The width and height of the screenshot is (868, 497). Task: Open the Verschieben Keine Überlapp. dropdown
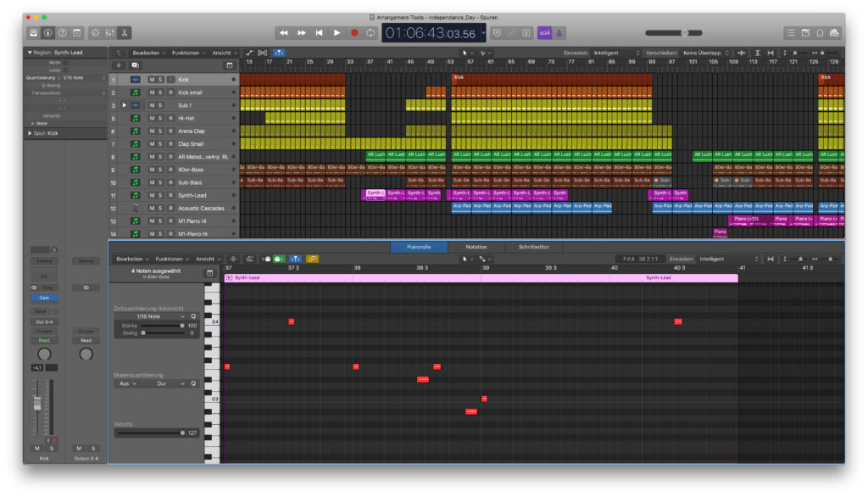click(706, 53)
